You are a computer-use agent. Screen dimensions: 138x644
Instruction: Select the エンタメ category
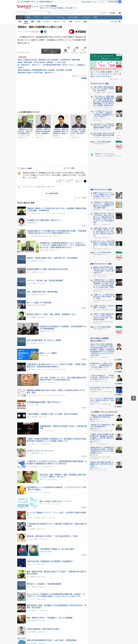coord(47,21)
